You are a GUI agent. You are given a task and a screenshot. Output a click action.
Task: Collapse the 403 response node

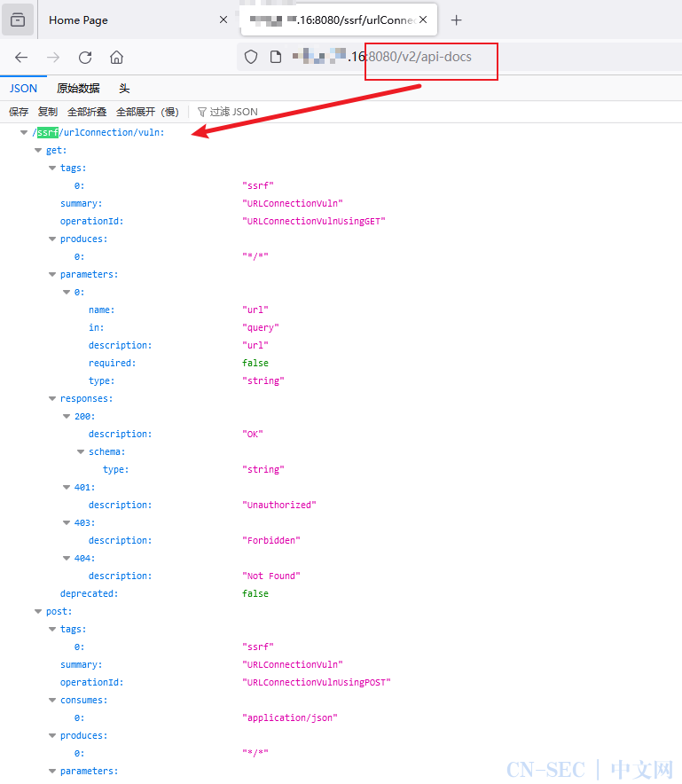tap(66, 522)
